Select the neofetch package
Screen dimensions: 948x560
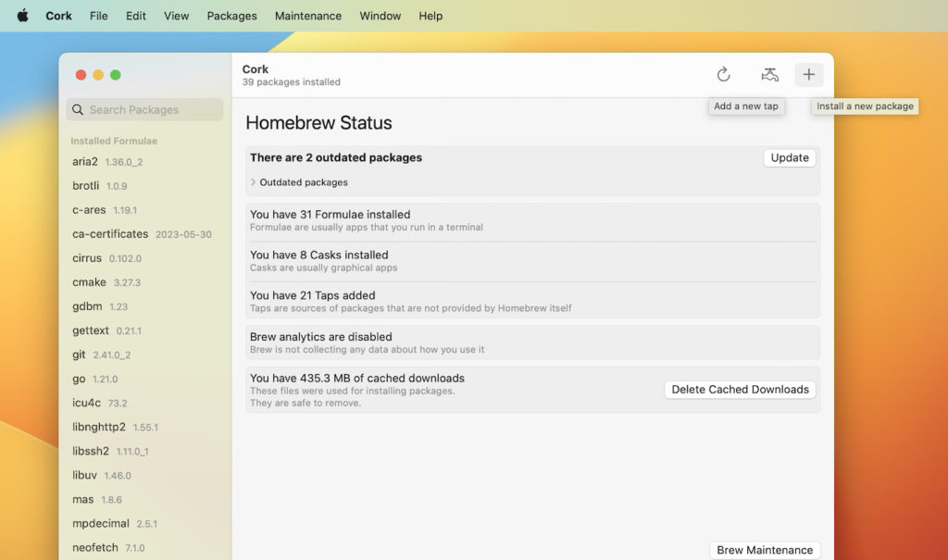[x=94, y=548]
